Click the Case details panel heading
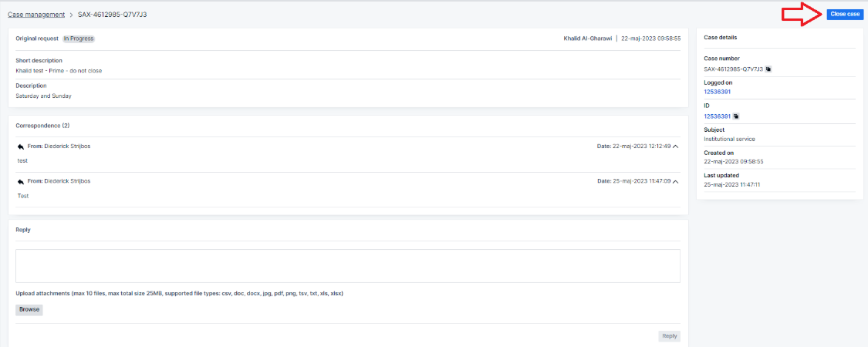Viewport: 868px width, 347px height. [x=721, y=37]
